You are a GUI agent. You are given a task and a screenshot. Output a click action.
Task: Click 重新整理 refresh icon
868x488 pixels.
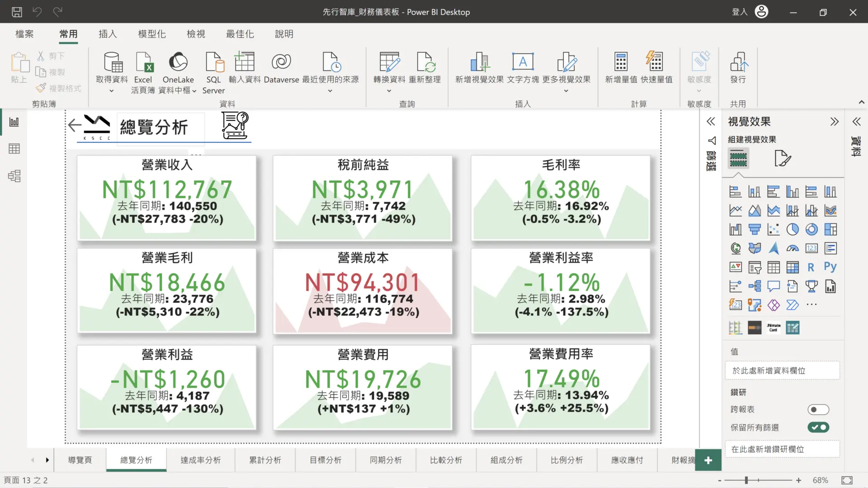(x=425, y=68)
